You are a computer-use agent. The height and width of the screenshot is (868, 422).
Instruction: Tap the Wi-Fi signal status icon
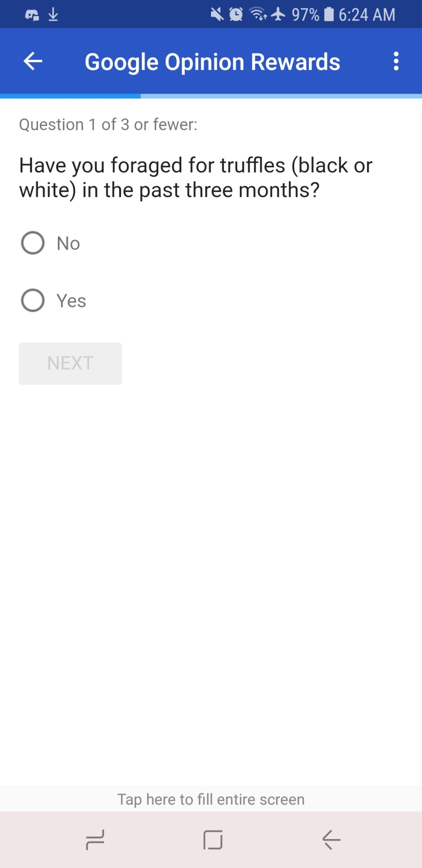pos(258,15)
